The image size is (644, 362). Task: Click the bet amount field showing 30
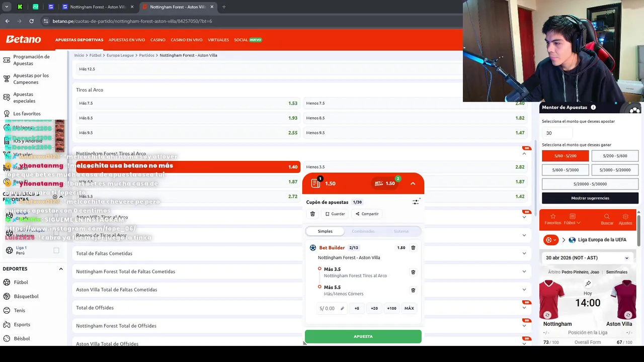coord(556,133)
